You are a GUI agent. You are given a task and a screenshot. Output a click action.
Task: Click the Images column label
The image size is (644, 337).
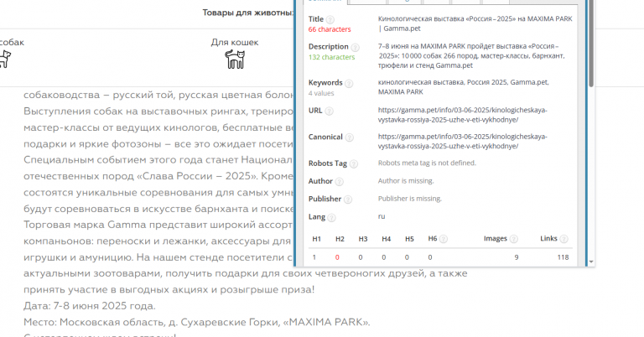pyautogui.click(x=496, y=238)
